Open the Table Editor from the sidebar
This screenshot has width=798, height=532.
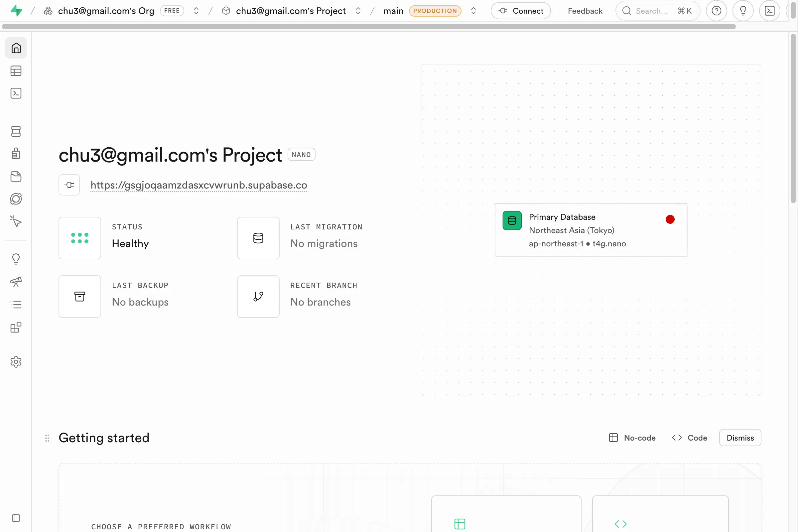16,70
